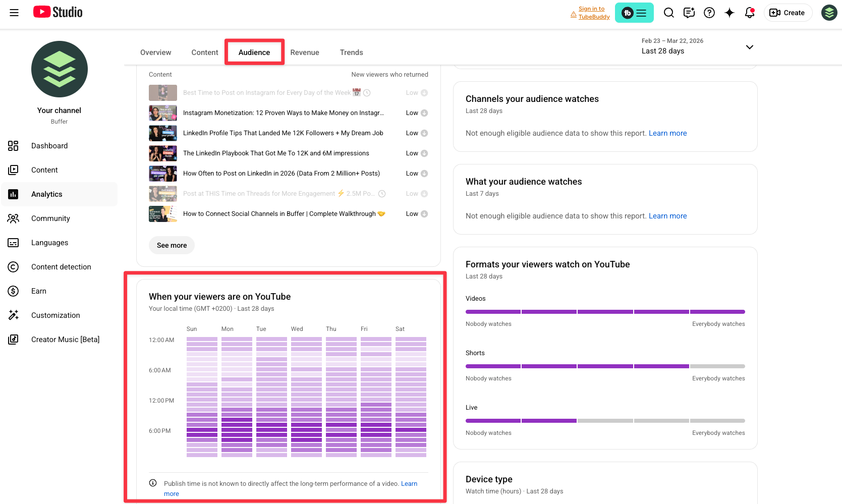Go to Content detection
Viewport: 842px width, 504px height.
pyautogui.click(x=61, y=267)
